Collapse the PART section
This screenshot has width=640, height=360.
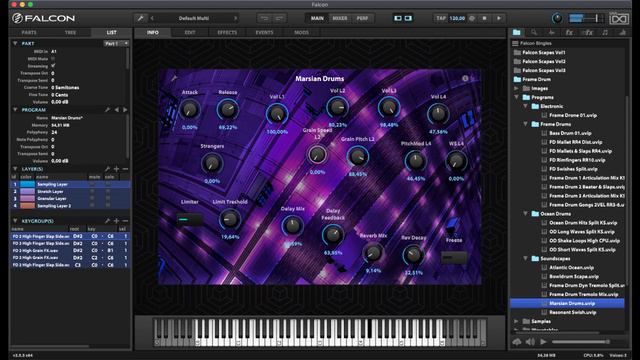coord(15,43)
